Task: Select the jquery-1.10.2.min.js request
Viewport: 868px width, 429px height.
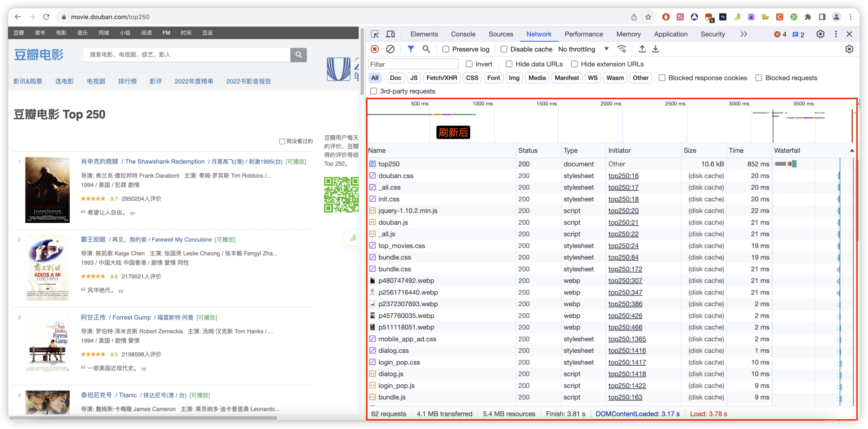Action: [612, 211]
